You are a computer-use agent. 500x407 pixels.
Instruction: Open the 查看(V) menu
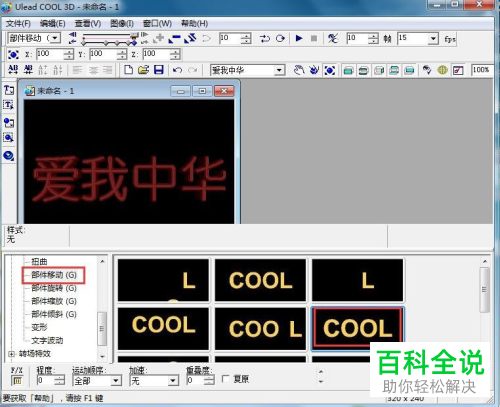[x=88, y=23]
